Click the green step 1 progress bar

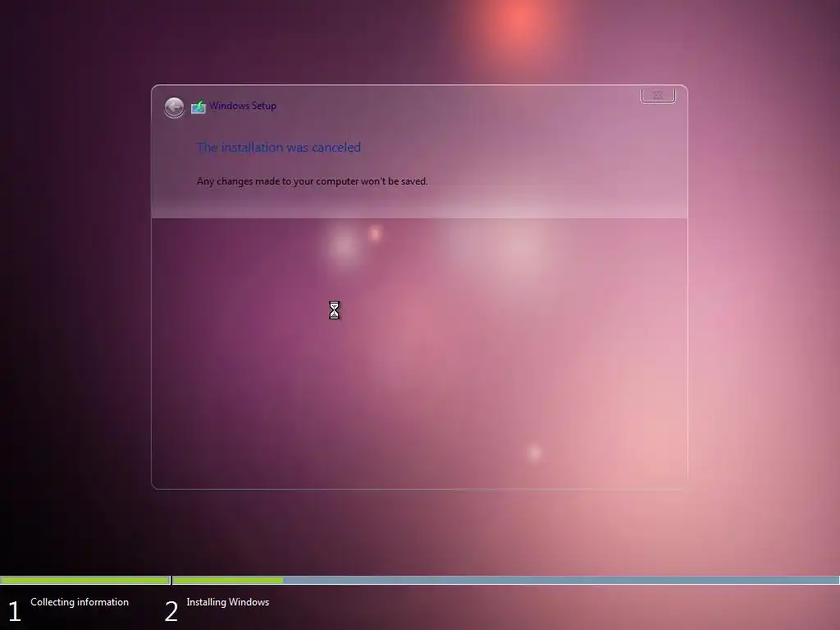click(85, 580)
